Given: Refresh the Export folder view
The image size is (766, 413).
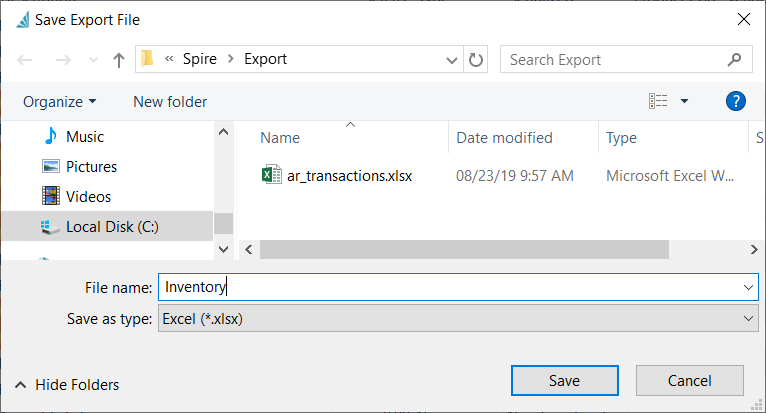Looking at the screenshot, I should [476, 60].
